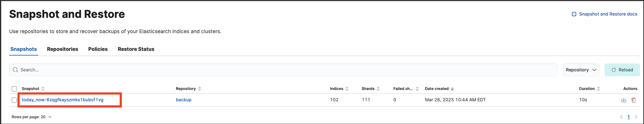
Task: Delete the snapshot with trash icon
Action: click(634, 100)
